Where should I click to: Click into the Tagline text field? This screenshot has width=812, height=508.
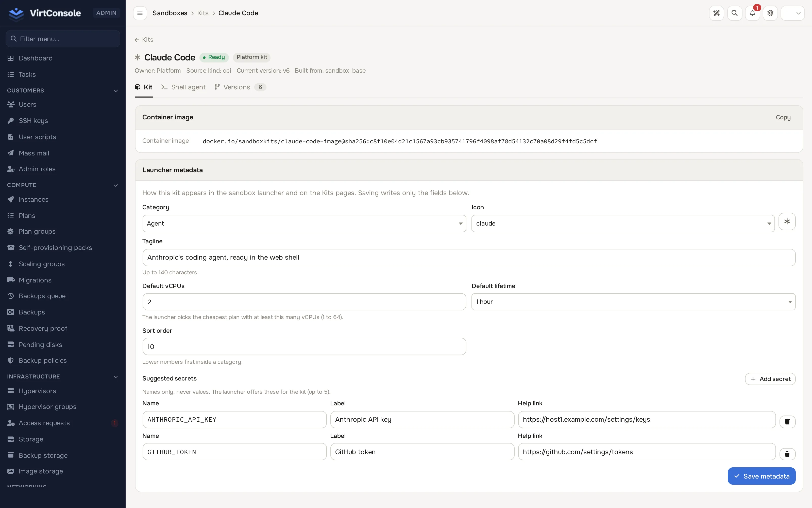(x=469, y=257)
